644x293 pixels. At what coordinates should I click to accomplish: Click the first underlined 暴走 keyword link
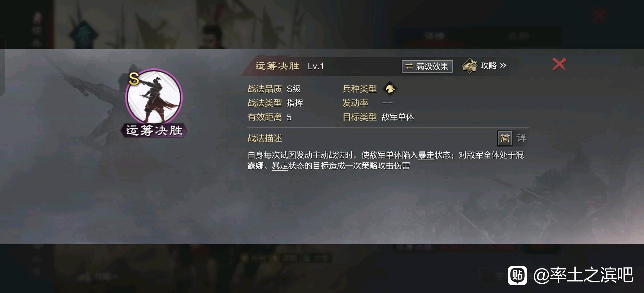pyautogui.click(x=426, y=155)
